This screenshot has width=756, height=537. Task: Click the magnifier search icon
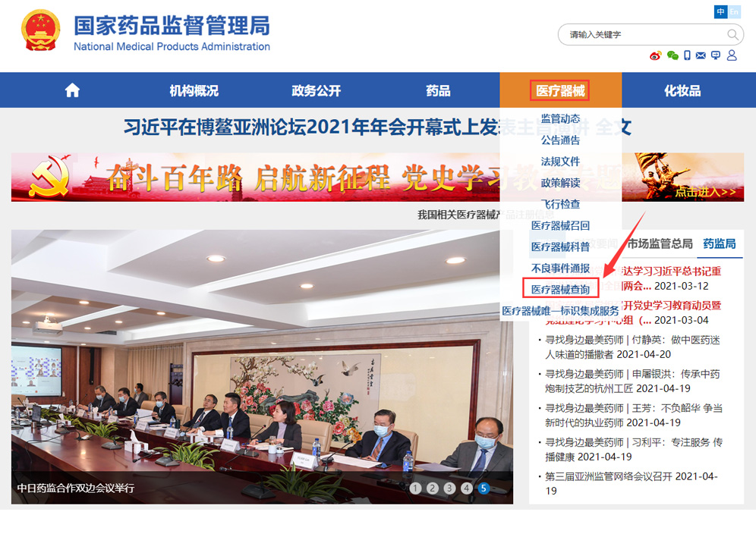[x=733, y=35]
